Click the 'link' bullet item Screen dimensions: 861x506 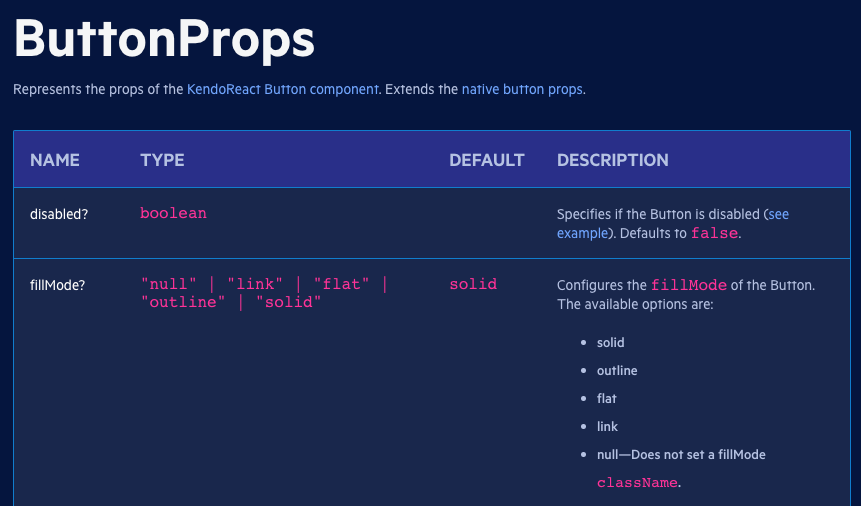(607, 426)
